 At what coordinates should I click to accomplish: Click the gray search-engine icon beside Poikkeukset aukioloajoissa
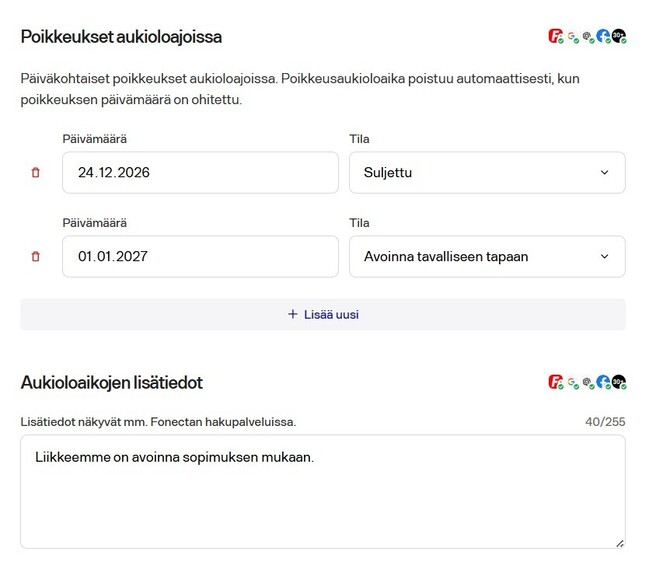[x=588, y=37]
